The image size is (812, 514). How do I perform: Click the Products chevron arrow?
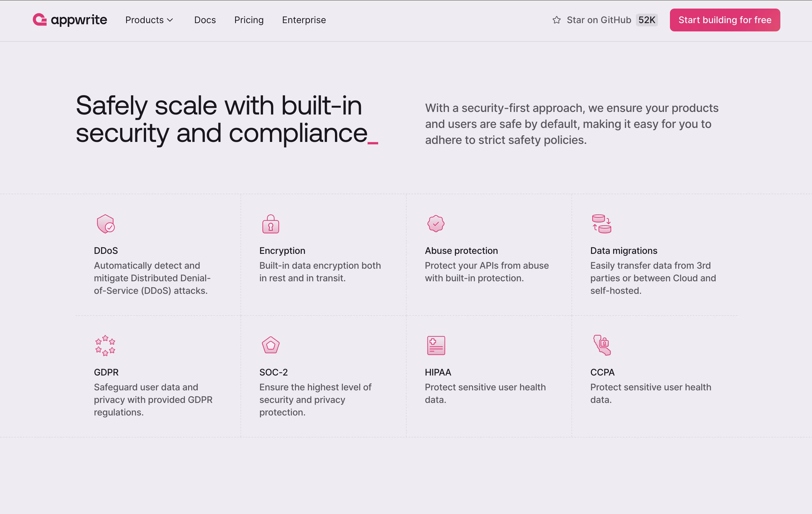pyautogui.click(x=170, y=20)
